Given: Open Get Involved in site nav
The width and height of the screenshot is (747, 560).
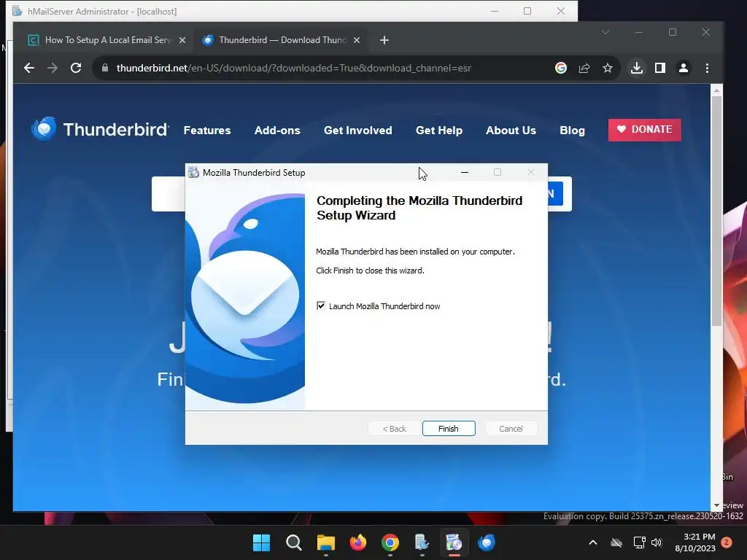Looking at the screenshot, I should (x=357, y=130).
